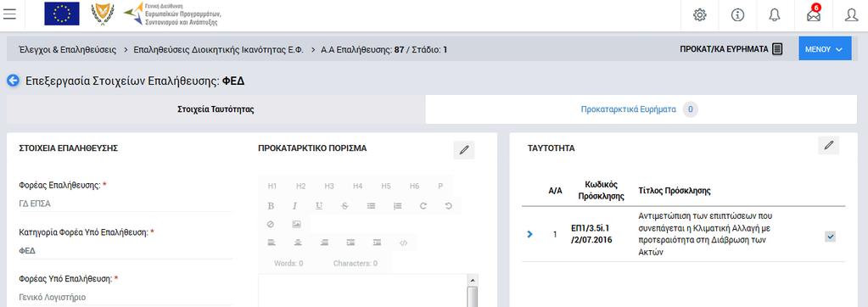
Task: Apply Bold formatting in editor
Action: [x=271, y=206]
